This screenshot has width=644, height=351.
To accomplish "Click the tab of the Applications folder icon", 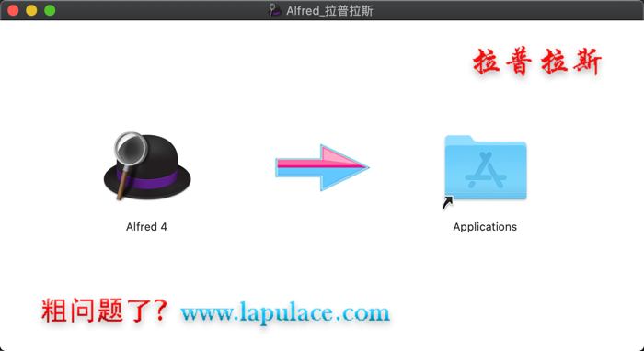I will 458,140.
